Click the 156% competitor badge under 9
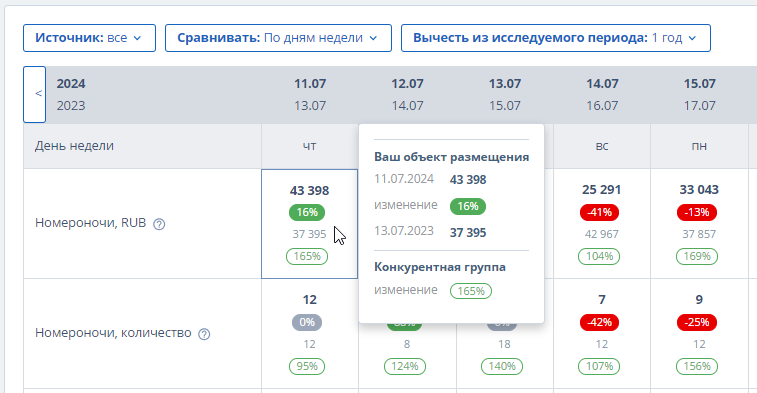The height and width of the screenshot is (393, 757). [x=697, y=366]
